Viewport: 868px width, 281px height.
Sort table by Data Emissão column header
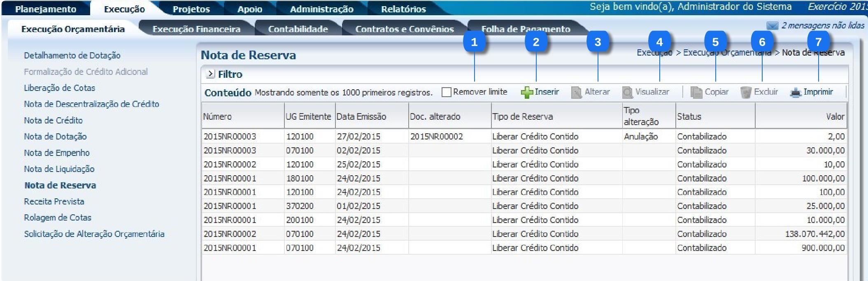pos(361,116)
